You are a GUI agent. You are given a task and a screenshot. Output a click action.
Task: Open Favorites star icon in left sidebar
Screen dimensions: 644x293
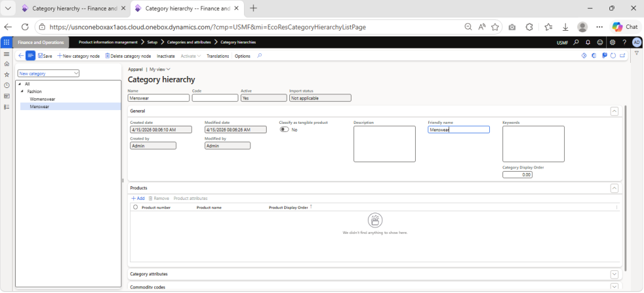6,74
